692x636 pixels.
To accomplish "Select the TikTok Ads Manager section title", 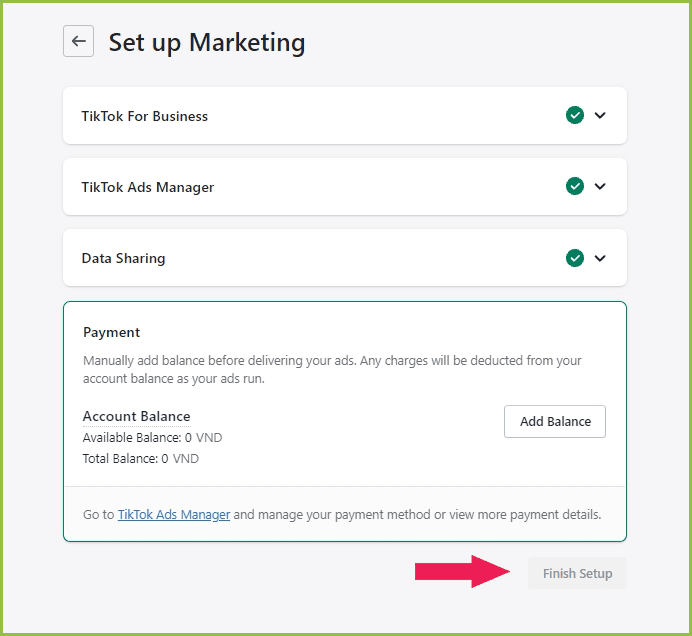I will (x=148, y=187).
